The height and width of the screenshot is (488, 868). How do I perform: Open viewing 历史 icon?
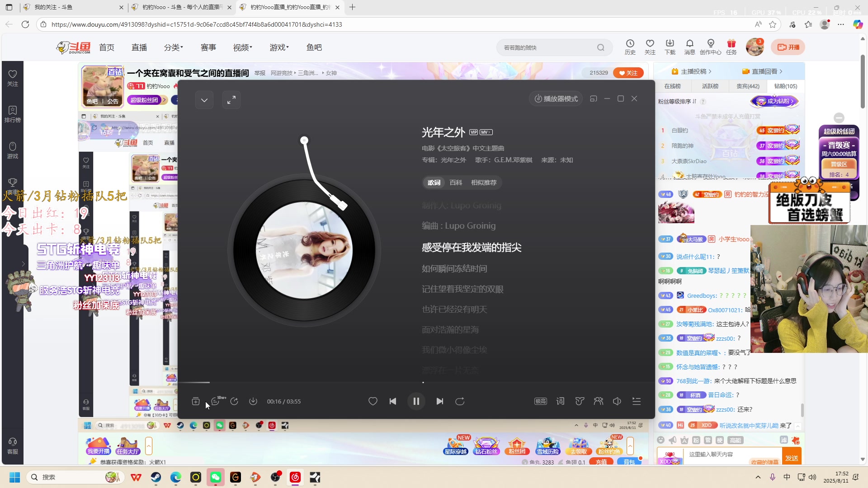[630, 47]
